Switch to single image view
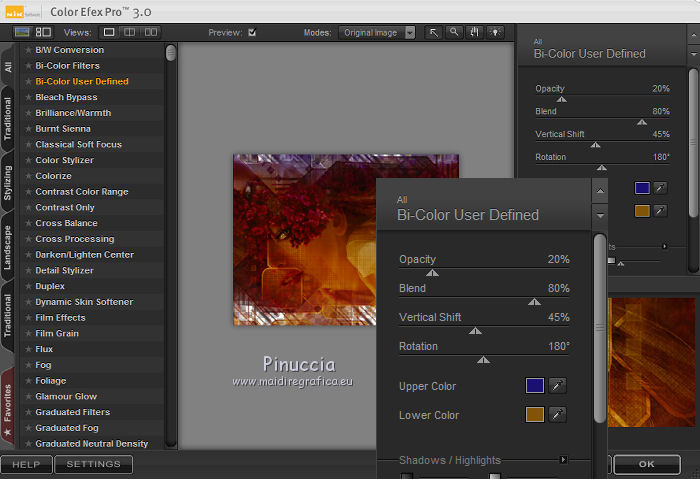Viewport: 700px width, 479px height. pos(110,32)
